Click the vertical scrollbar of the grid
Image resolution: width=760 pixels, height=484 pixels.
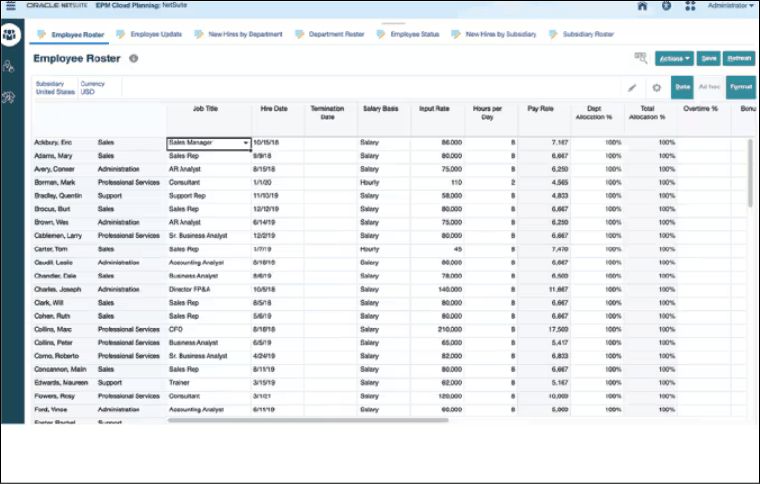(750, 173)
